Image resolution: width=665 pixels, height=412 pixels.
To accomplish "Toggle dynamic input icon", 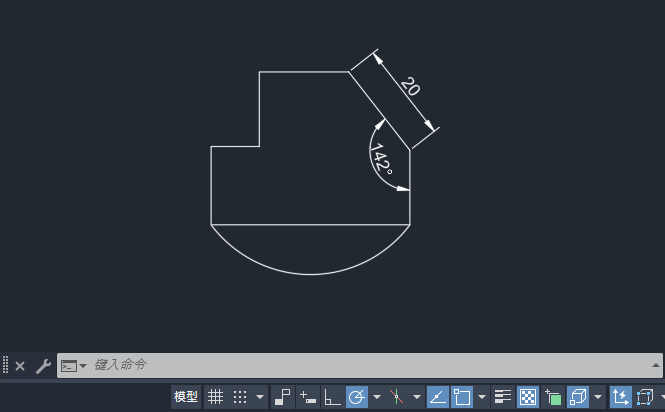I will (308, 397).
